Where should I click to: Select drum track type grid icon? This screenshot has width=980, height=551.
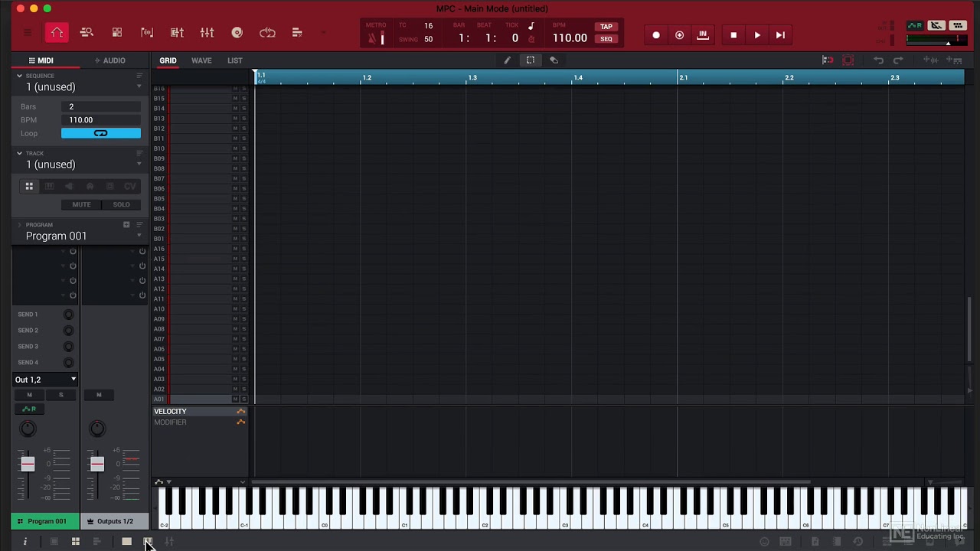tap(29, 186)
